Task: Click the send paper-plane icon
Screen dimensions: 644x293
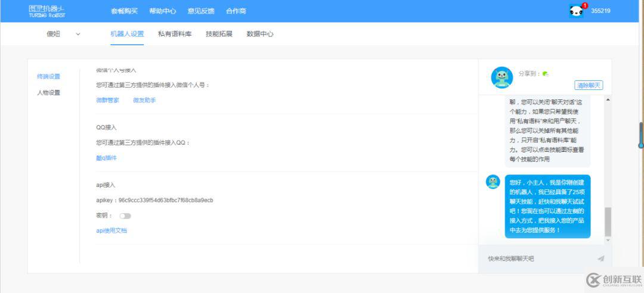Action: [600, 258]
